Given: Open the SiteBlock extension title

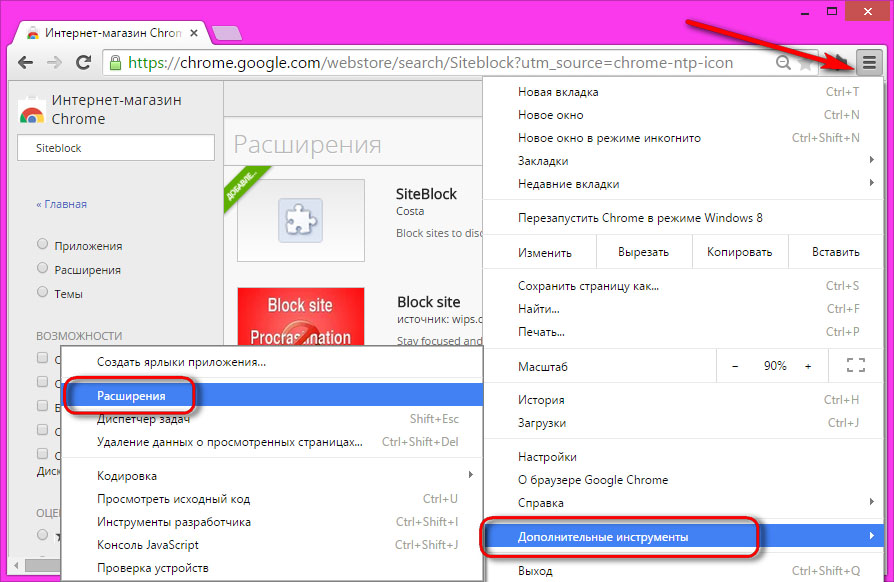Looking at the screenshot, I should [x=426, y=194].
